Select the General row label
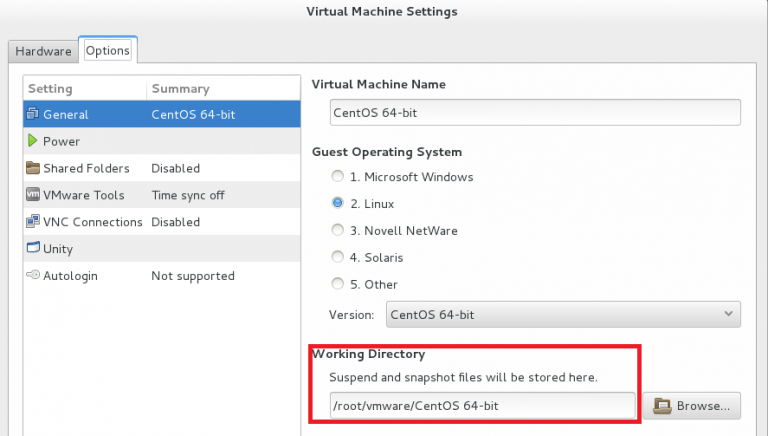Viewport: 768px width, 436px height. [x=66, y=115]
